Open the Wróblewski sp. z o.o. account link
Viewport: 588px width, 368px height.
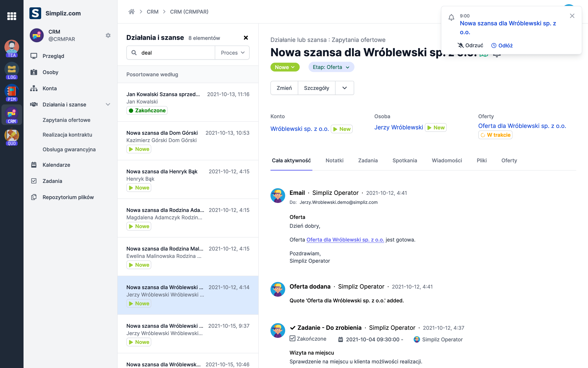coord(300,129)
